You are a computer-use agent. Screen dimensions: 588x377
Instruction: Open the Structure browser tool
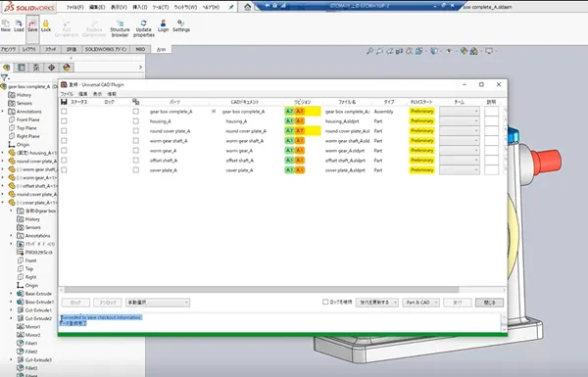(120, 28)
